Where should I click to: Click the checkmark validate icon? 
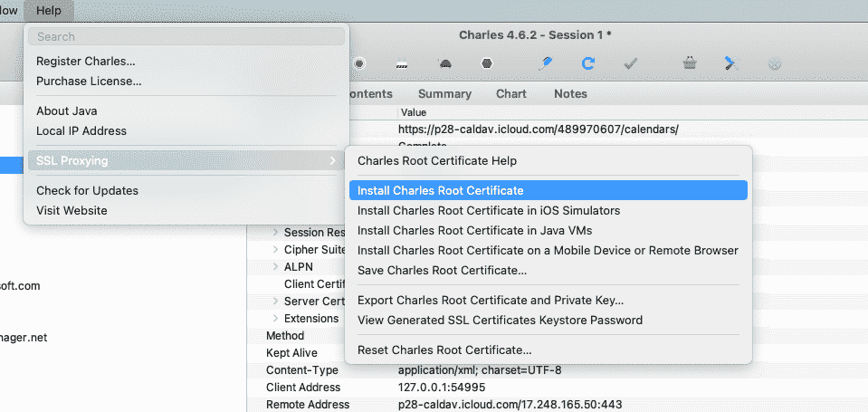pyautogui.click(x=630, y=63)
